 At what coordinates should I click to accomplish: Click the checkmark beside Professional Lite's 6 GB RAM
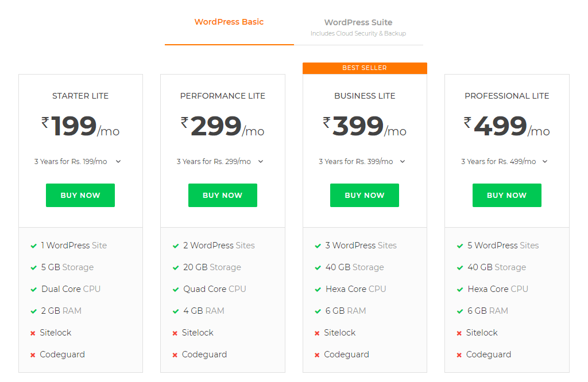pos(460,311)
